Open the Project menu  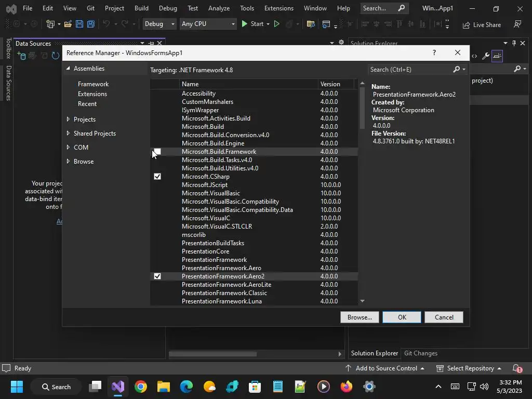[x=114, y=8]
